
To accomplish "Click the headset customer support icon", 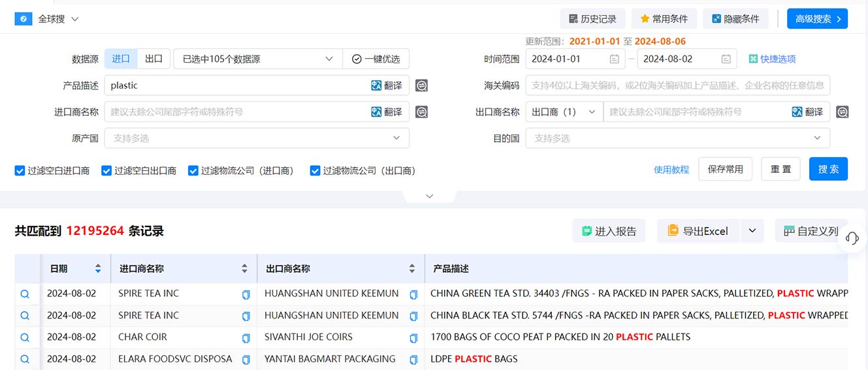I will coord(852,238).
